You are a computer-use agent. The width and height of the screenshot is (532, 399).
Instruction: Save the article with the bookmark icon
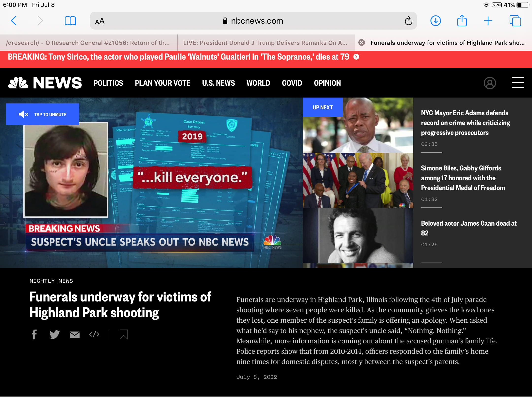(124, 334)
